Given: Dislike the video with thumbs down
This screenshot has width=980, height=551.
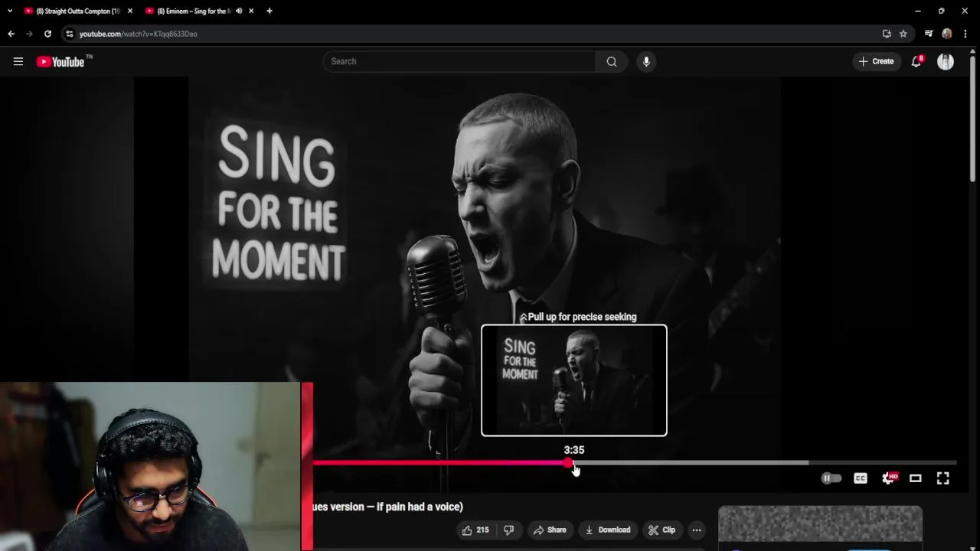Looking at the screenshot, I should (508, 530).
